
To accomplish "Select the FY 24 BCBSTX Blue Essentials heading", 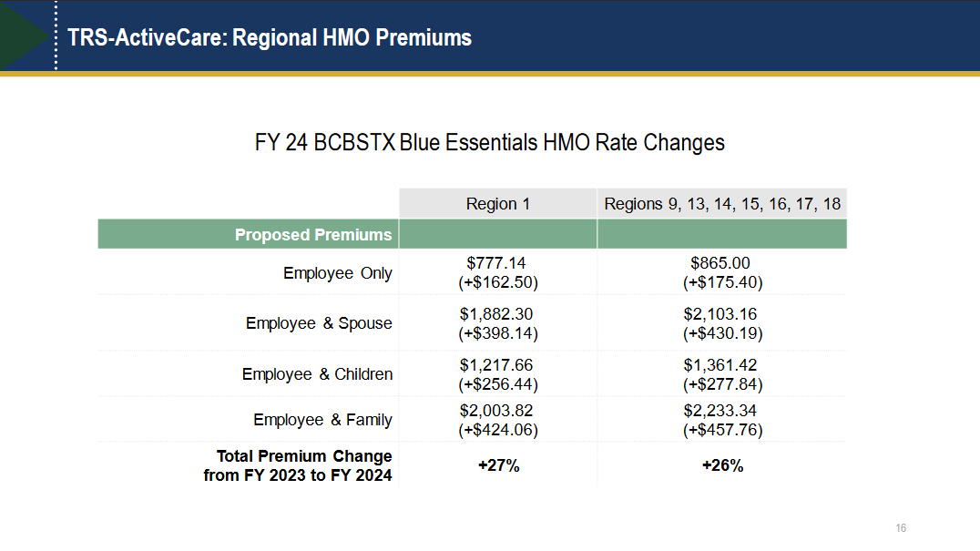I will pos(489,143).
